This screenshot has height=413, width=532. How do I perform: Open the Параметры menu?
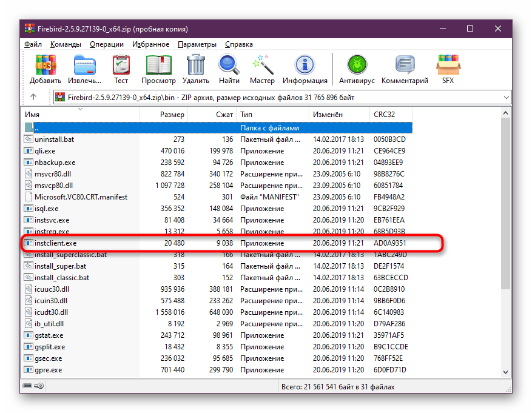pyautogui.click(x=197, y=44)
